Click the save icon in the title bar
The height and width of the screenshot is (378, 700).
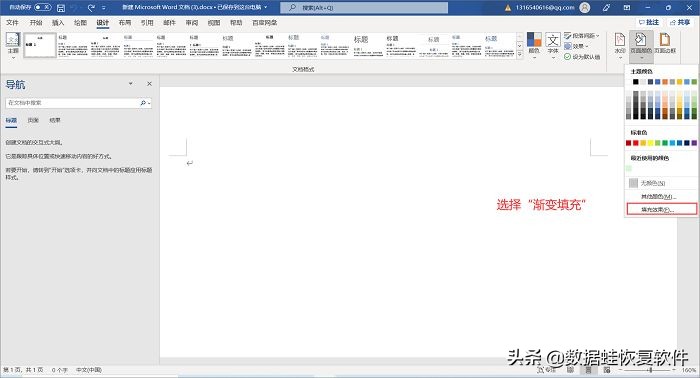coord(61,8)
